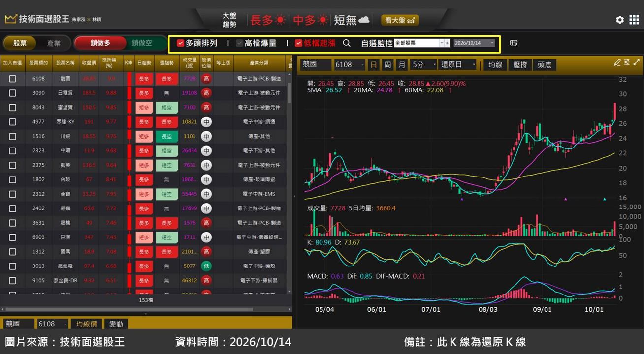
Task: Click the crown logo of 技術面選股王
Action: 11,19
